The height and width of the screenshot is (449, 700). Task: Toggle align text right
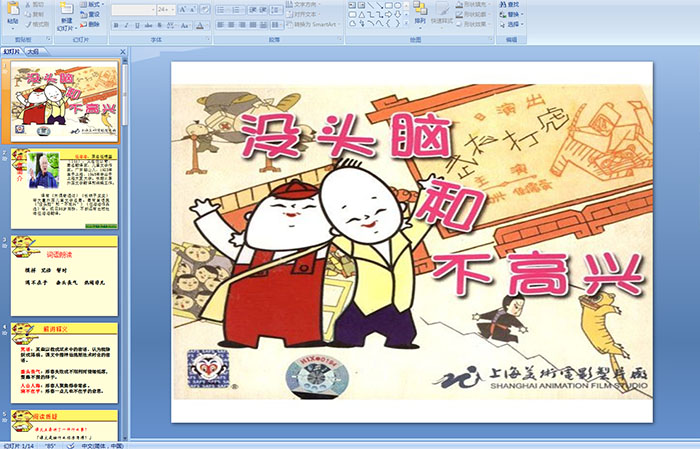242,25
